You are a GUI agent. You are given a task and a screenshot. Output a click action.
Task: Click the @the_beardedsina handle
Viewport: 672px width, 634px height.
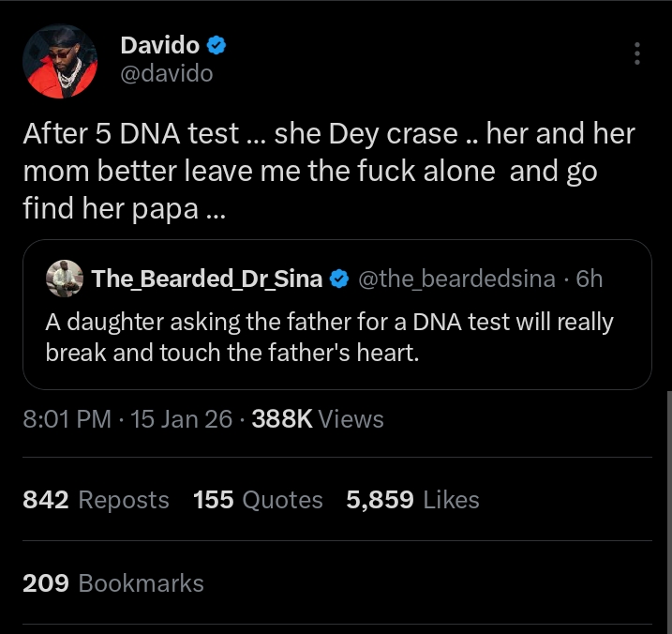pos(456,279)
